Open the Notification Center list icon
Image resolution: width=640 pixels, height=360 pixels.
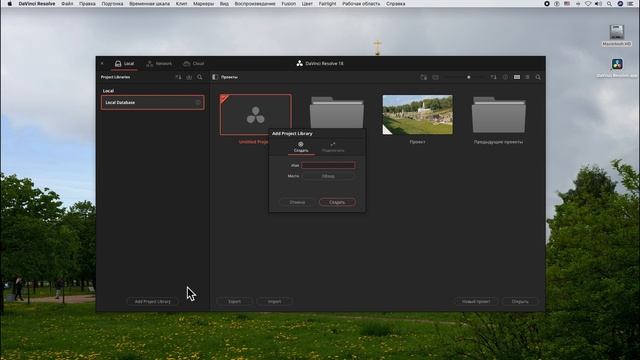coord(631,4)
